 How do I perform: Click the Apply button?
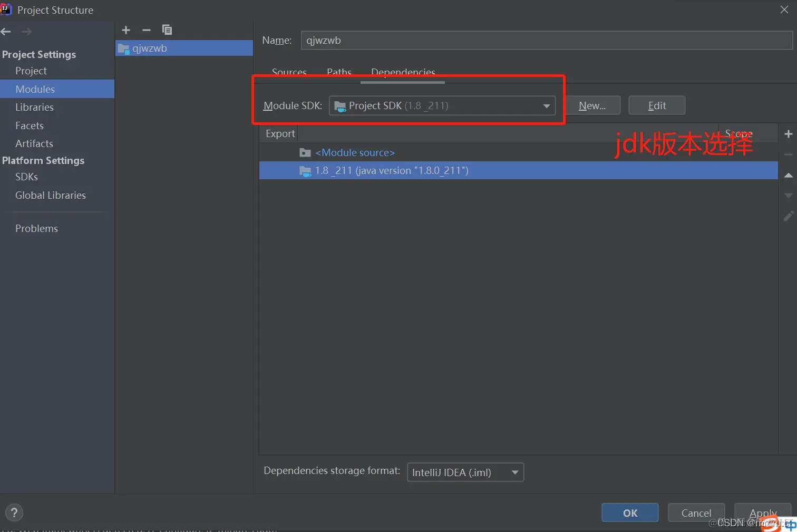point(763,512)
